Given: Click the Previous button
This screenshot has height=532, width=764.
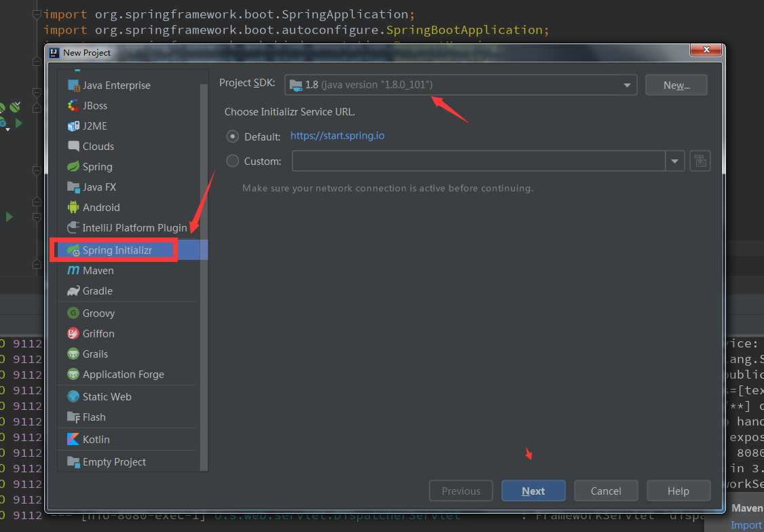Looking at the screenshot, I should point(461,491).
